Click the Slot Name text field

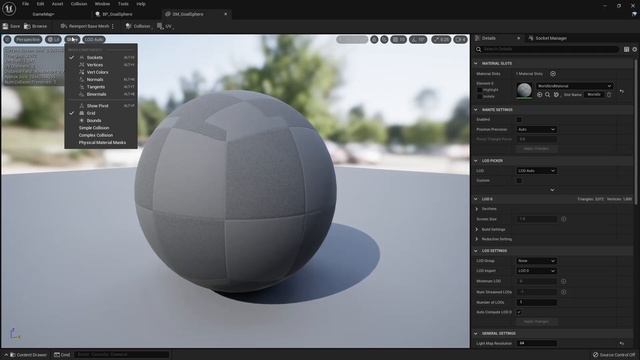[x=594, y=95]
